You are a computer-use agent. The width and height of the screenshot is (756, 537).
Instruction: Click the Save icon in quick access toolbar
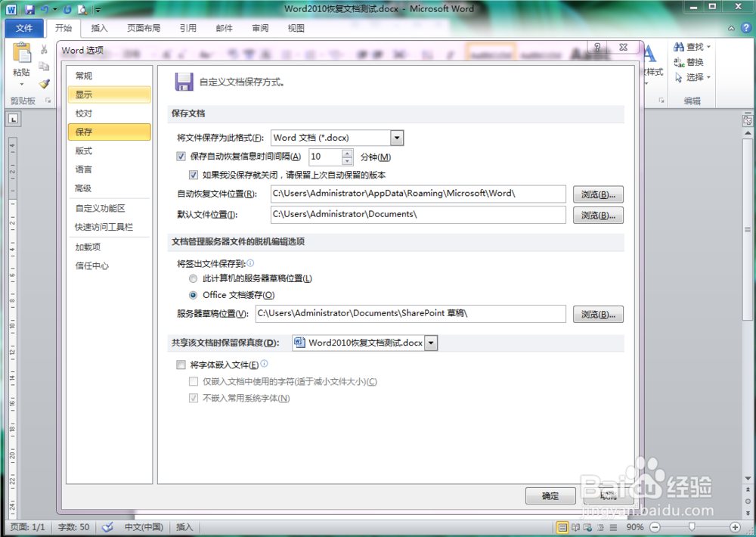(30, 9)
